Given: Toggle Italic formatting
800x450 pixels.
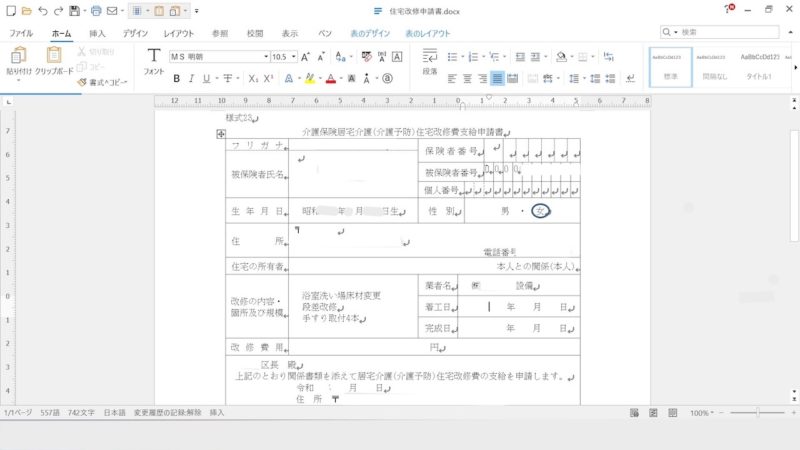Looking at the screenshot, I should (x=191, y=78).
